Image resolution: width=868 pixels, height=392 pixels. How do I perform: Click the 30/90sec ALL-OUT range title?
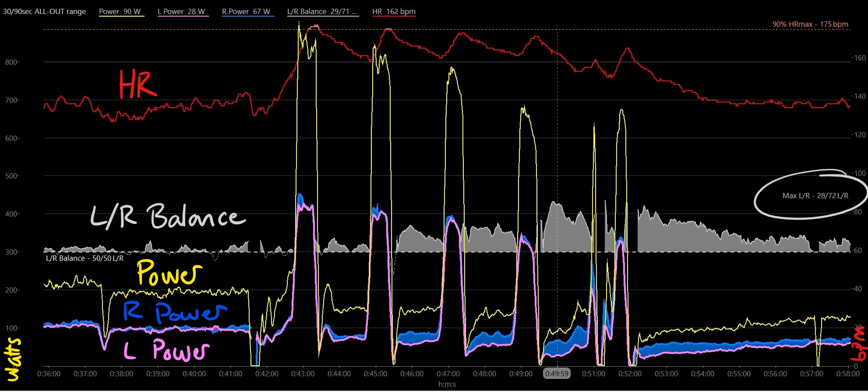(44, 11)
